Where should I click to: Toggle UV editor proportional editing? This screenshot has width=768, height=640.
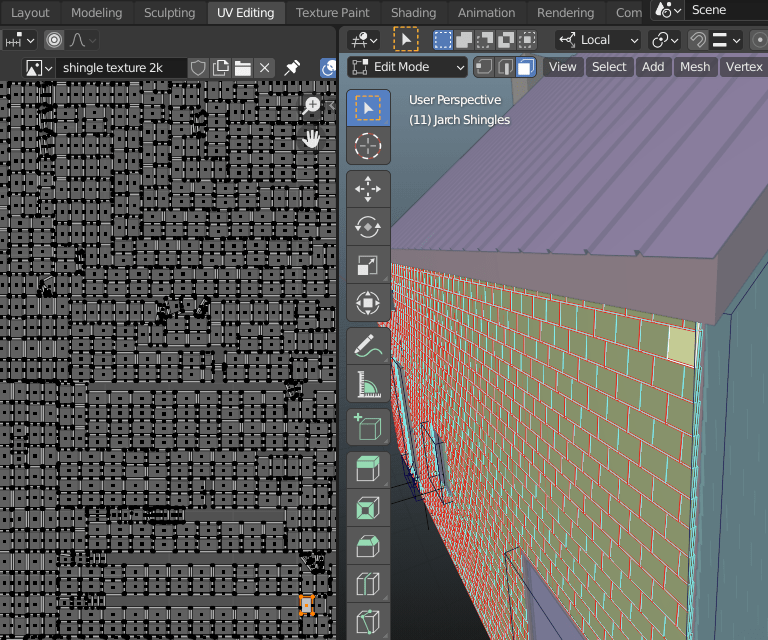tap(54, 40)
